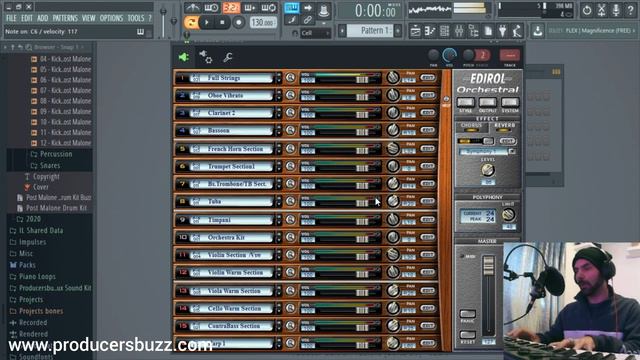
Task: Click the STYLE button in Edirol
Action: coord(465,102)
